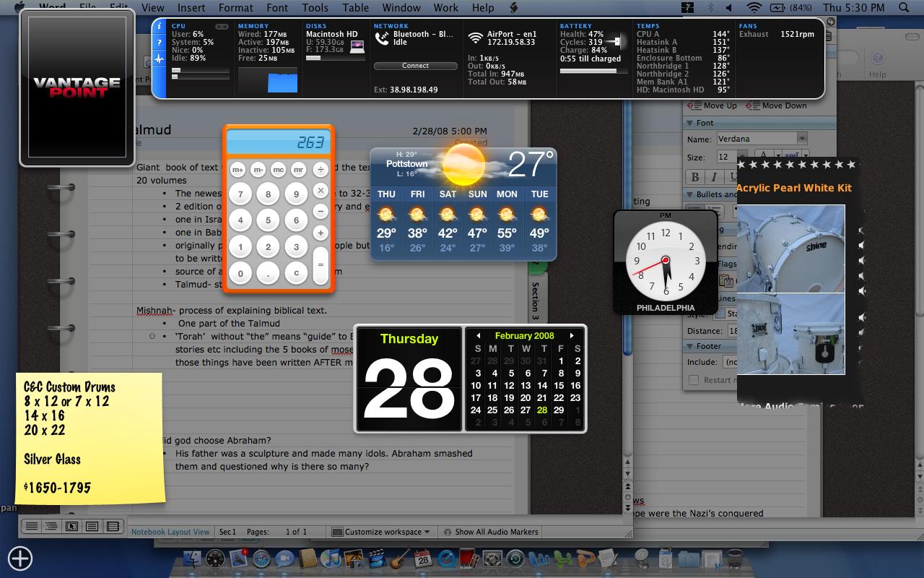
Task: Open the Verdana font name dropdown
Action: click(x=802, y=139)
